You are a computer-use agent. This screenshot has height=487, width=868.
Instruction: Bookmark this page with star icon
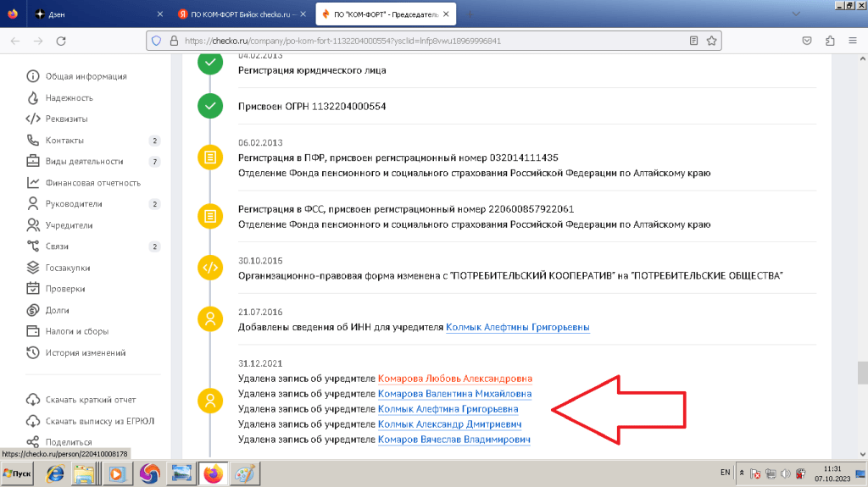713,40
